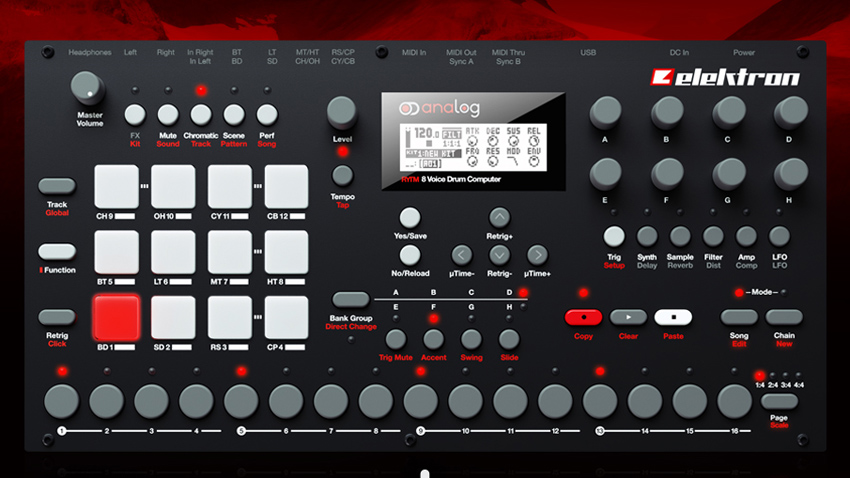Toggle sequencer step 2 trig key
Screen dimensions: 850x478
pyautogui.click(x=106, y=401)
